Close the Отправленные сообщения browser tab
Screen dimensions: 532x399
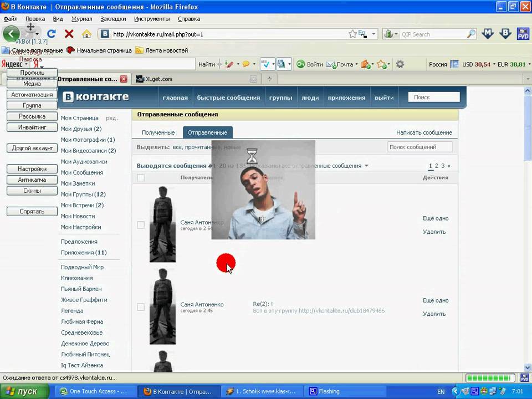(x=124, y=79)
